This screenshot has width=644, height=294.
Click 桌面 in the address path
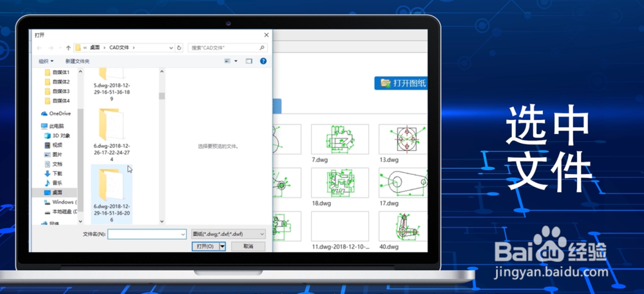[95, 48]
